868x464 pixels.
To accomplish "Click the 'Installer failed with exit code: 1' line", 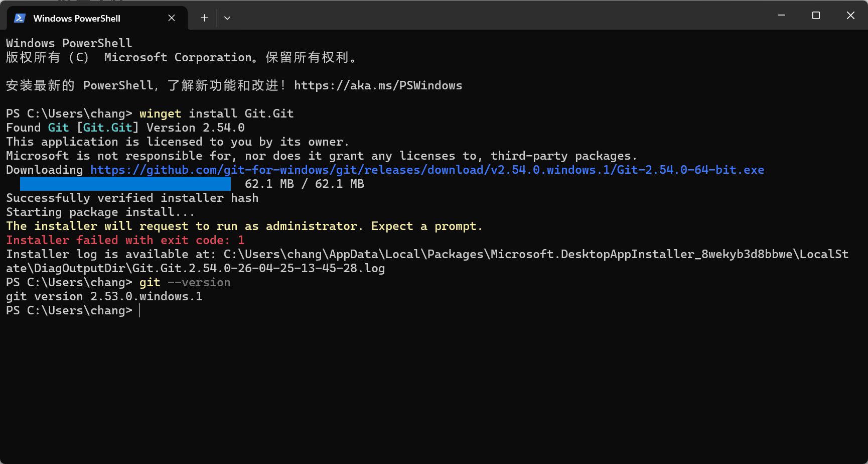I will tap(125, 240).
